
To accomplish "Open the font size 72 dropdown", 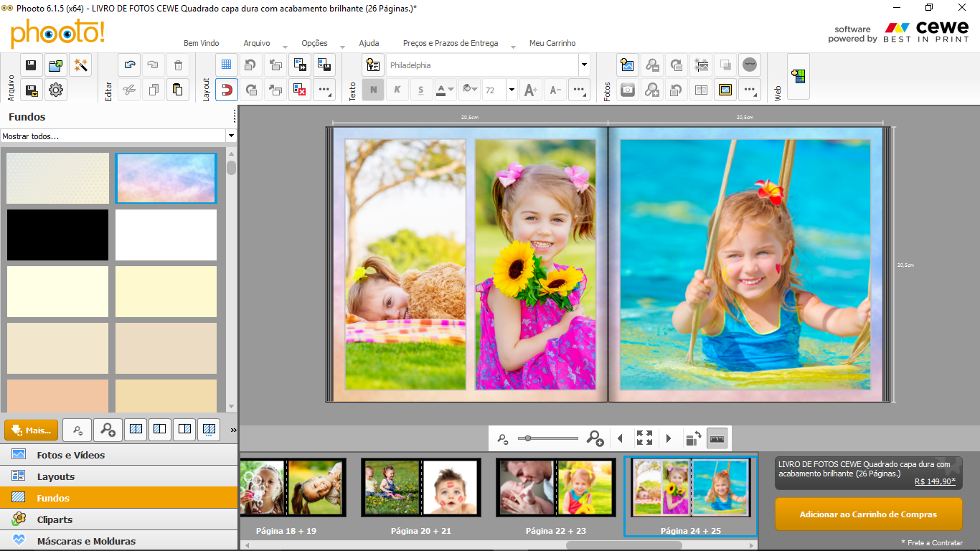I will 512,90.
